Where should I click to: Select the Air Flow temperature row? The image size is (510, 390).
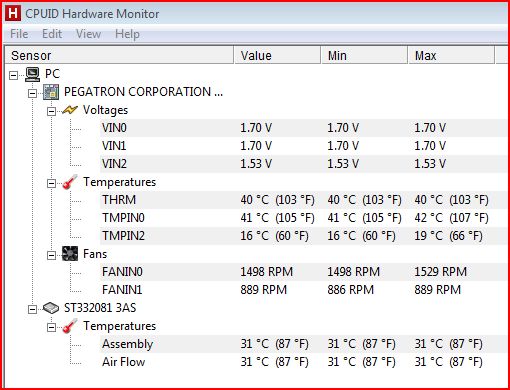point(303,362)
